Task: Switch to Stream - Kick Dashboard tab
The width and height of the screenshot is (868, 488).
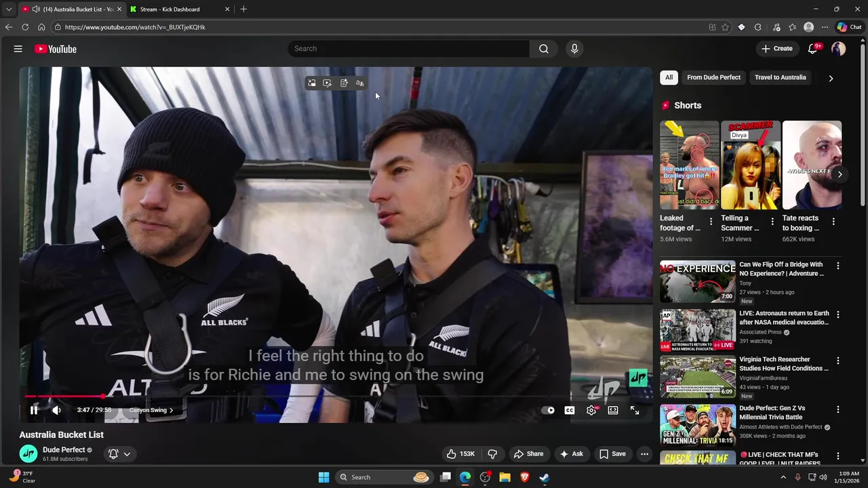Action: coord(179,9)
